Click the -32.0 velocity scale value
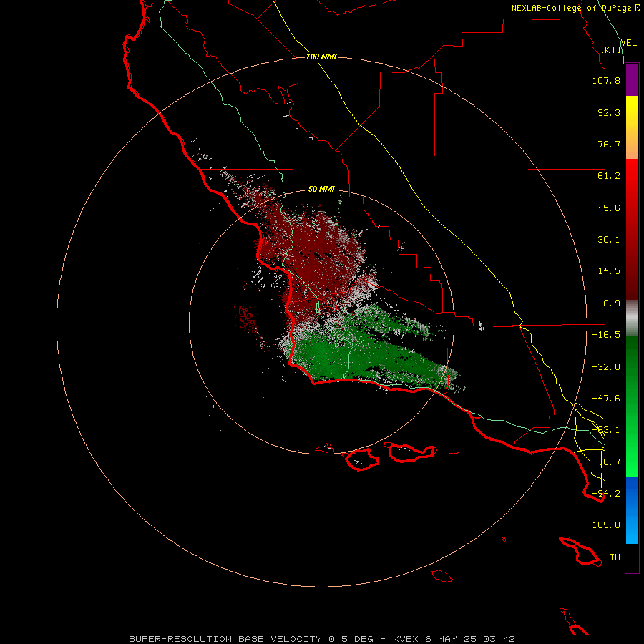The width and height of the screenshot is (644, 644). [x=606, y=367]
